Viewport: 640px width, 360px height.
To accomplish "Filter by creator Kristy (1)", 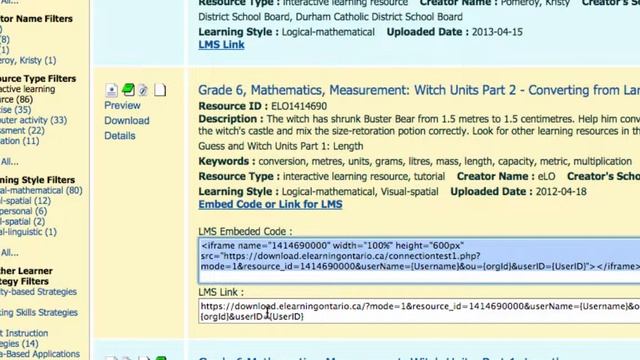I will click(x=28, y=60).
